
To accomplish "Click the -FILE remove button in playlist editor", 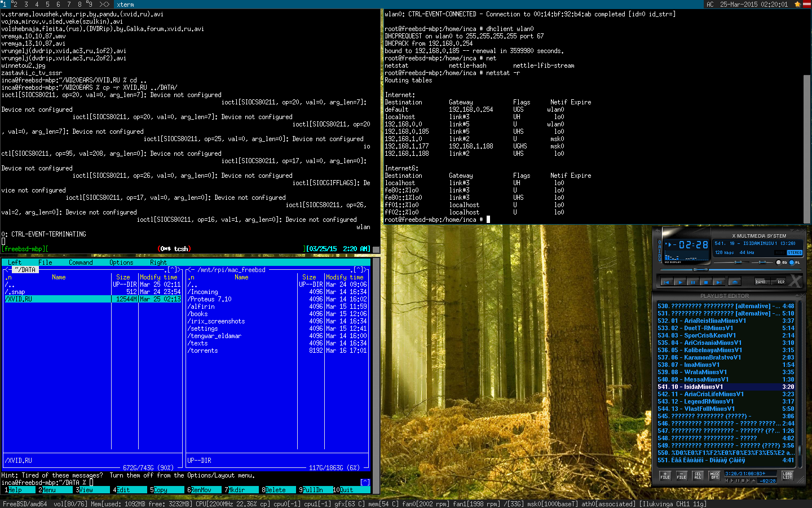I will tap(682, 476).
